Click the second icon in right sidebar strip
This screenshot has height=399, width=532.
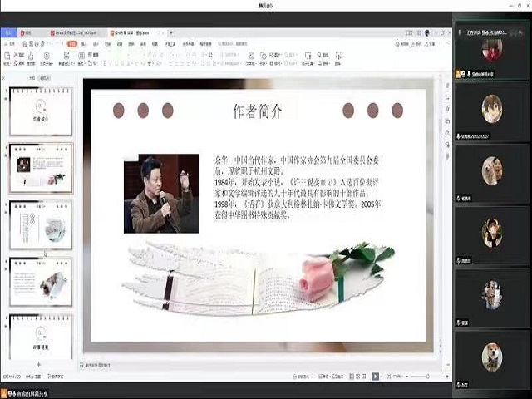(x=447, y=97)
